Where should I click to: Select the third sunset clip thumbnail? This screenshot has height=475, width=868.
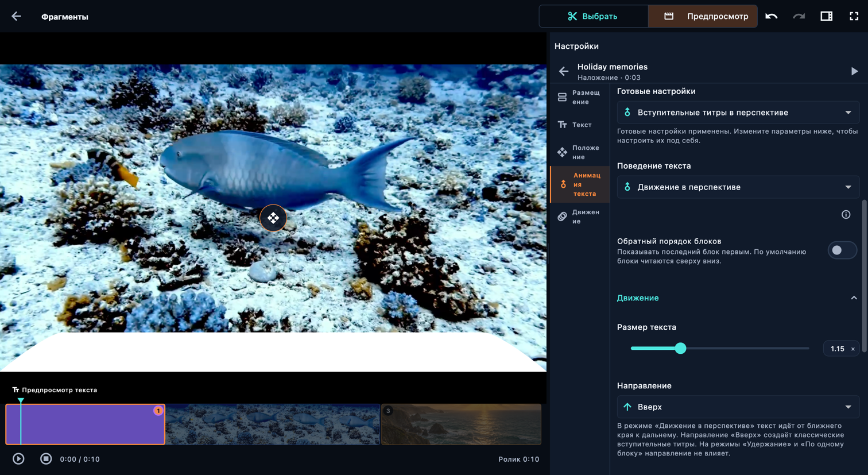pos(461,424)
